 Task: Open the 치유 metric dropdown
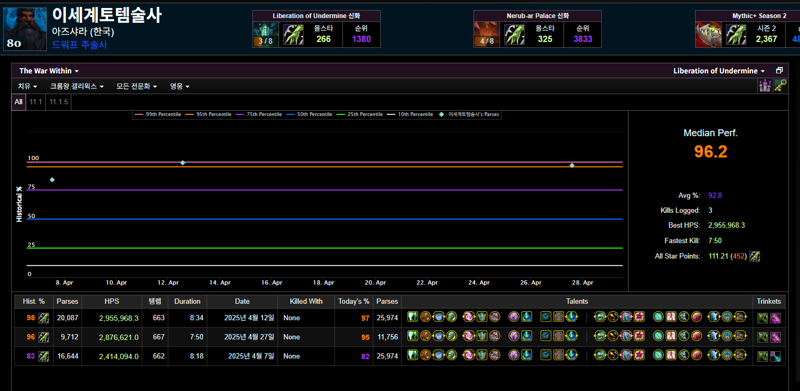pos(28,86)
